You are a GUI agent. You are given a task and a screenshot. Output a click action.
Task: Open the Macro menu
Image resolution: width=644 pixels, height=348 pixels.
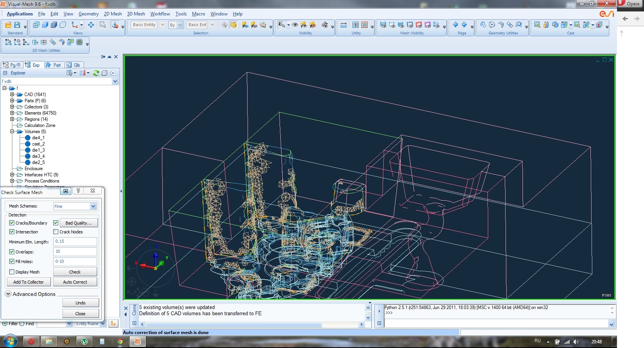pyautogui.click(x=199, y=14)
